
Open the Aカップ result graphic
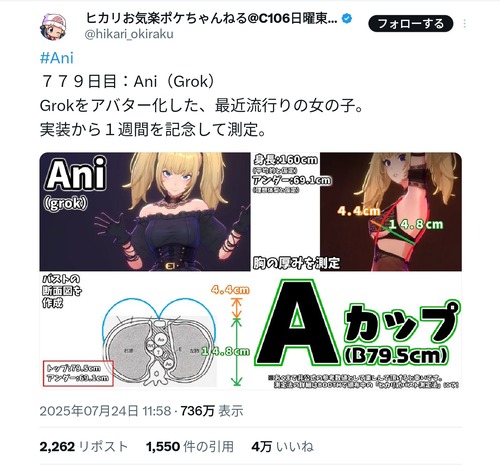pos(357,330)
